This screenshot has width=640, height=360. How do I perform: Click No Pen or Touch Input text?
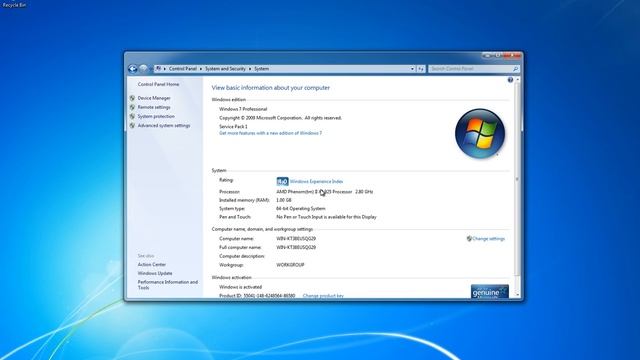(x=326, y=217)
